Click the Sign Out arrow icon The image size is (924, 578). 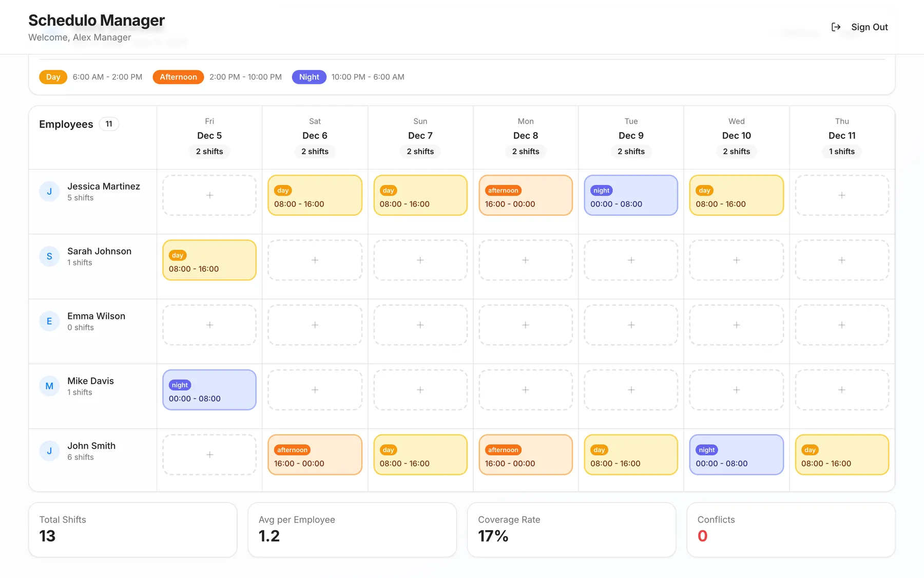pyautogui.click(x=836, y=27)
